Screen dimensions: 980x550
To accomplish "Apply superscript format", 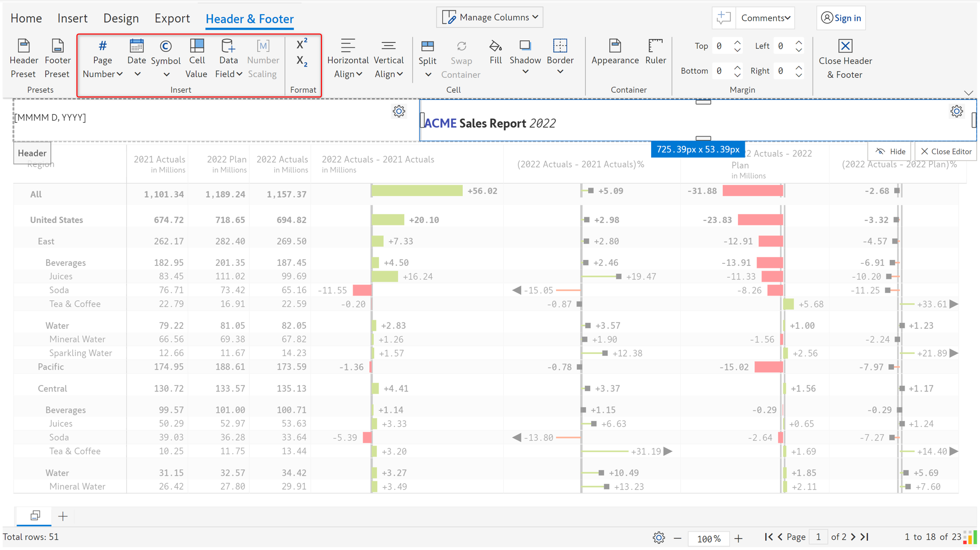I will (x=302, y=44).
